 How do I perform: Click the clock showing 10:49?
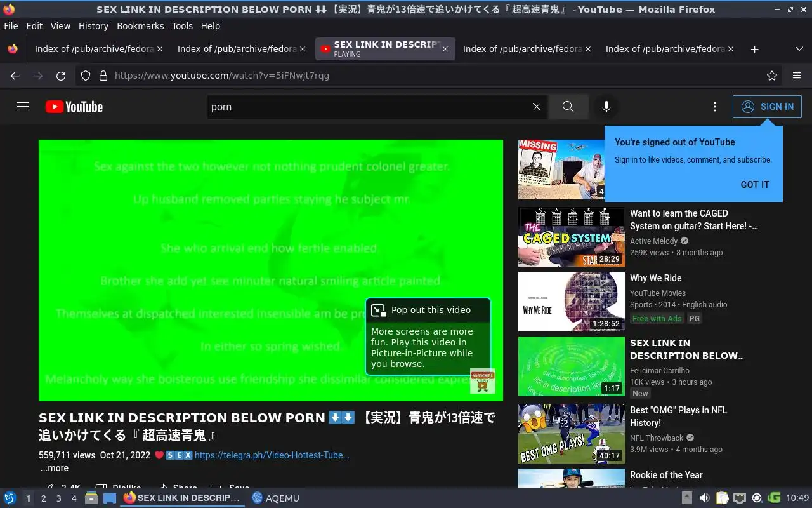[797, 498]
